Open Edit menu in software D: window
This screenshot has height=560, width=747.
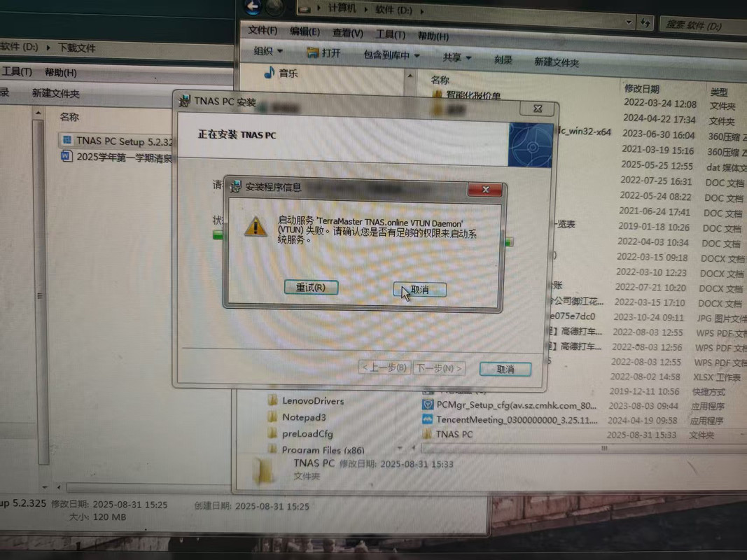pos(305,32)
